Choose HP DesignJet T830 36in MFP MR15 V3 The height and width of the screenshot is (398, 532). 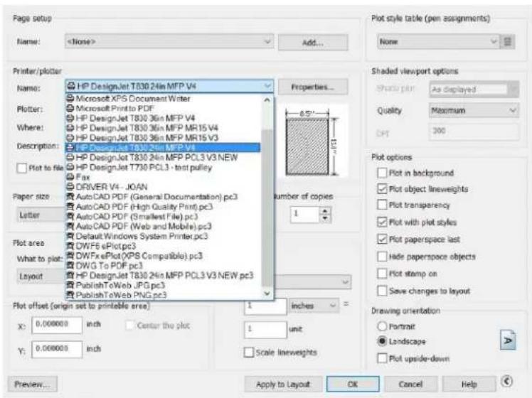(x=164, y=138)
